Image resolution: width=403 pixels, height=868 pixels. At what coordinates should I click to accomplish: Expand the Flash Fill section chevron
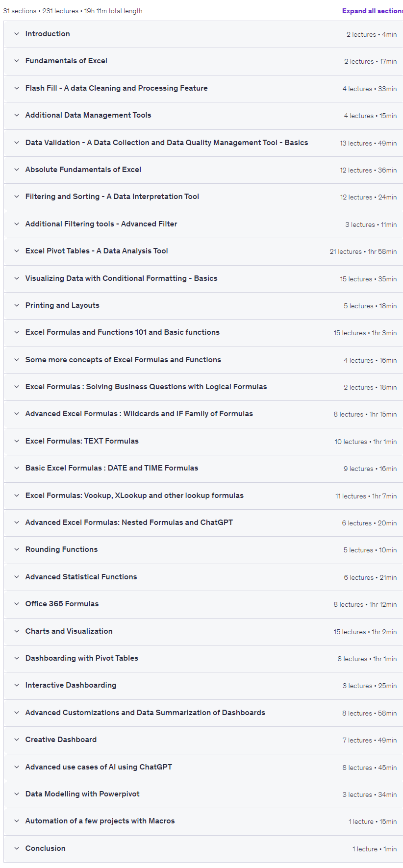[x=17, y=88]
